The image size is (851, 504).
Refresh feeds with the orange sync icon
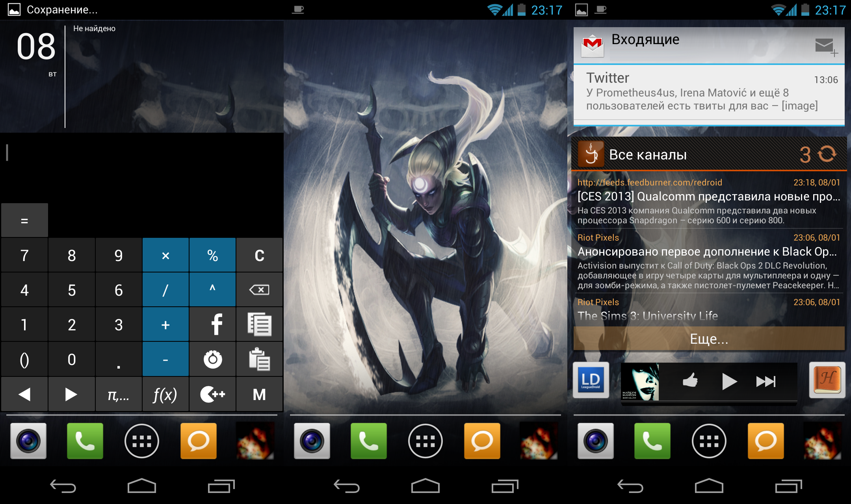click(x=827, y=154)
